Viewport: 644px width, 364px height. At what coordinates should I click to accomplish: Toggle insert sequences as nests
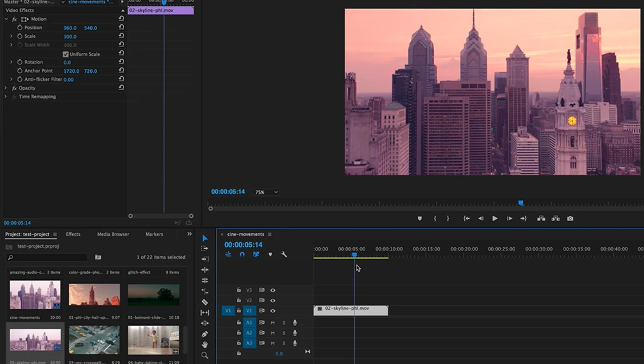[228, 254]
